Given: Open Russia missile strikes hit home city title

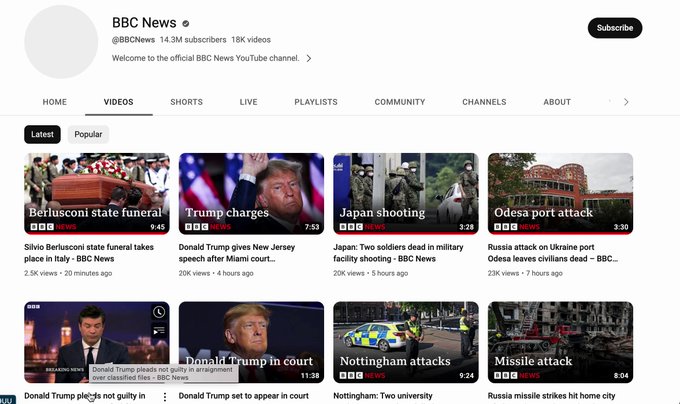Looking at the screenshot, I should click(552, 396).
